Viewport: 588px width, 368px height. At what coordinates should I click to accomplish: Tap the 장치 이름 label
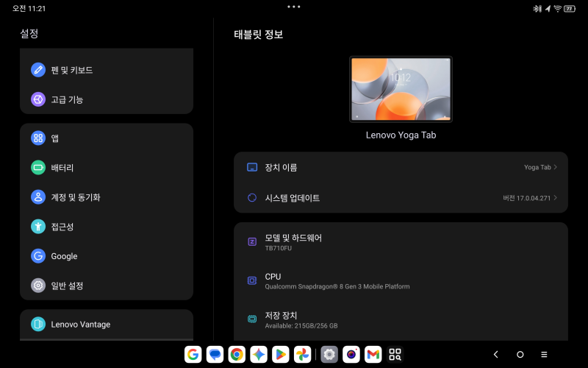281,168
